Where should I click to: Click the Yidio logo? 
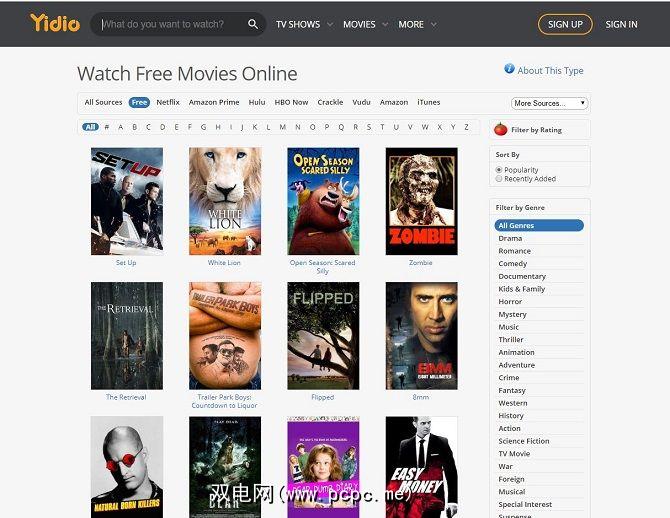point(55,23)
